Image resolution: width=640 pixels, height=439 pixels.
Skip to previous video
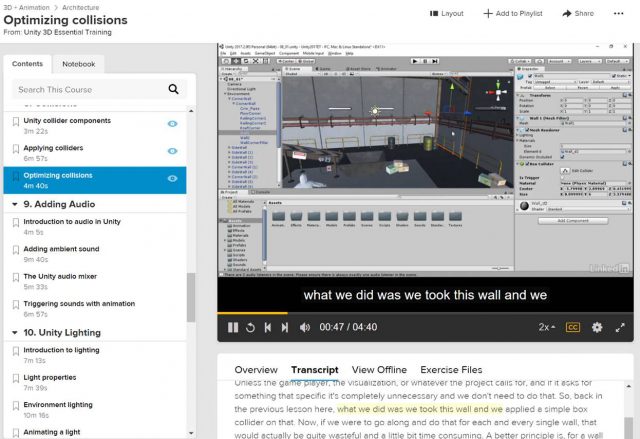click(x=268, y=327)
